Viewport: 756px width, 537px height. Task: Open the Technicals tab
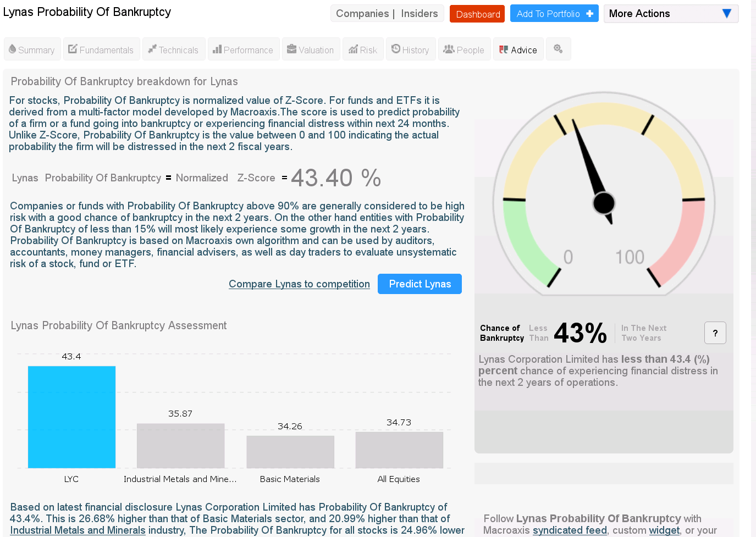[x=174, y=49]
